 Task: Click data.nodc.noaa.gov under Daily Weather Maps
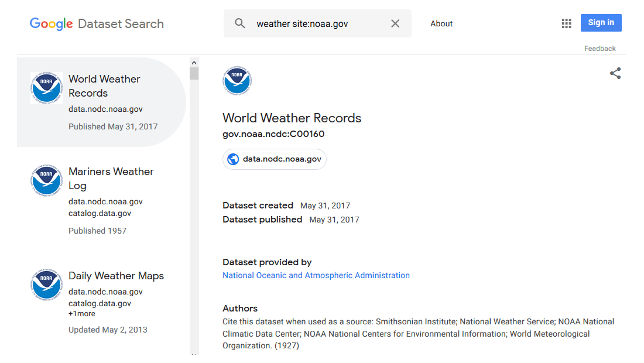tap(105, 292)
